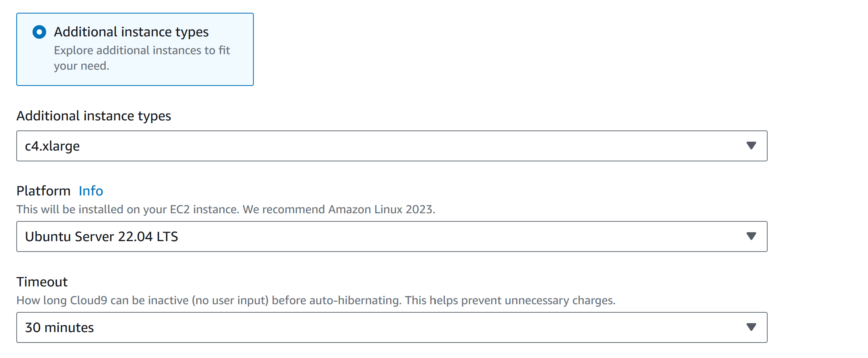The width and height of the screenshot is (868, 358).
Task: Click the word 'EC2' in the Platform hint
Action: coord(180,209)
